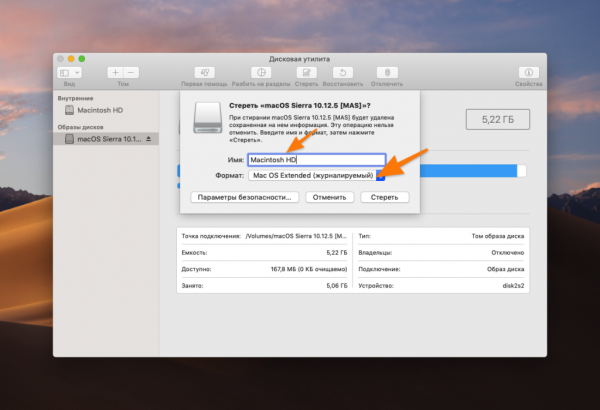Image resolution: width=600 pixels, height=410 pixels.
Task: Click the Unmount toolbar icon
Action: click(387, 72)
